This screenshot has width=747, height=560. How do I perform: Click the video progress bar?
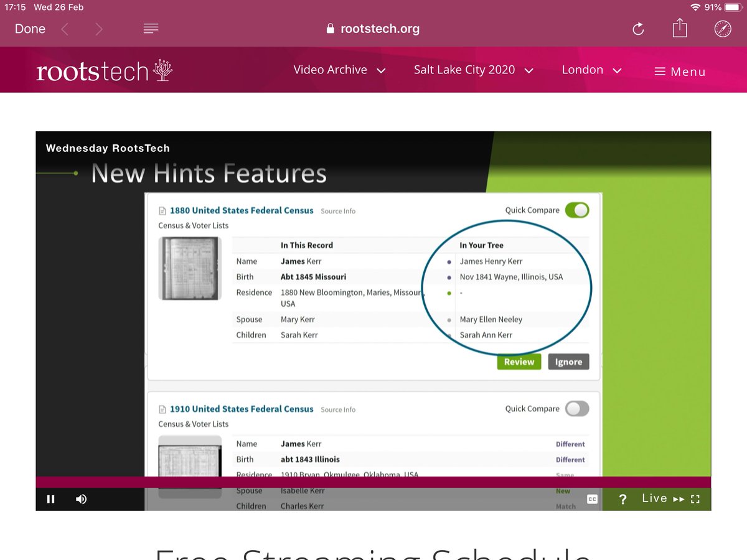click(x=374, y=482)
